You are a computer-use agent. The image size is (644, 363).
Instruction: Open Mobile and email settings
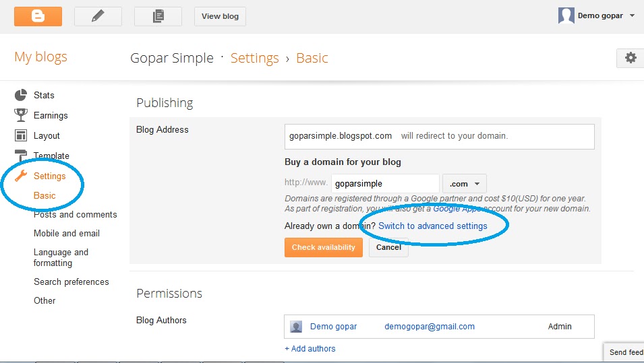(67, 234)
